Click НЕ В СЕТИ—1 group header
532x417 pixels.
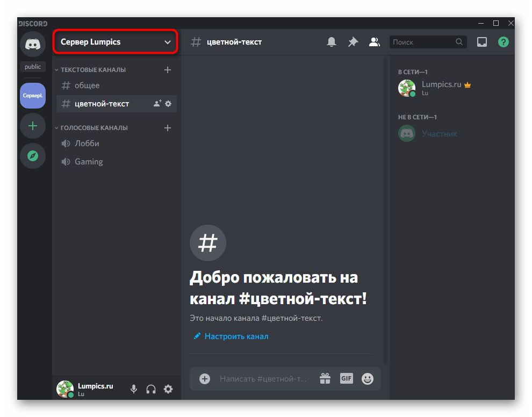click(x=418, y=117)
